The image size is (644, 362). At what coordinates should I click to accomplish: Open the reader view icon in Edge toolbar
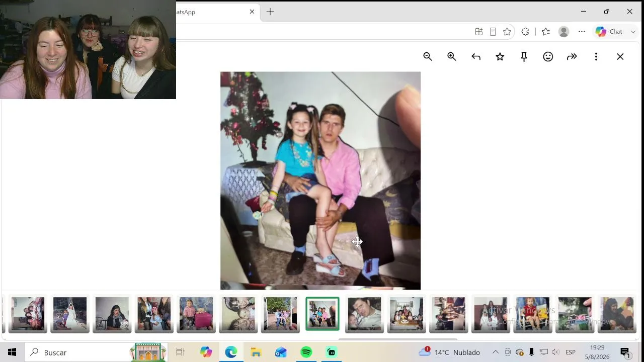493,32
